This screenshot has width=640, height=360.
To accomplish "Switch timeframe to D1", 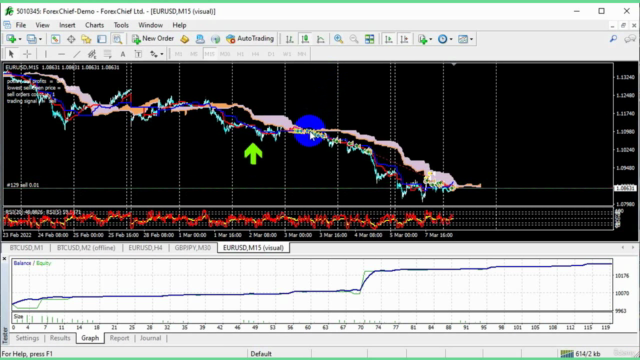I will pos(271,54).
